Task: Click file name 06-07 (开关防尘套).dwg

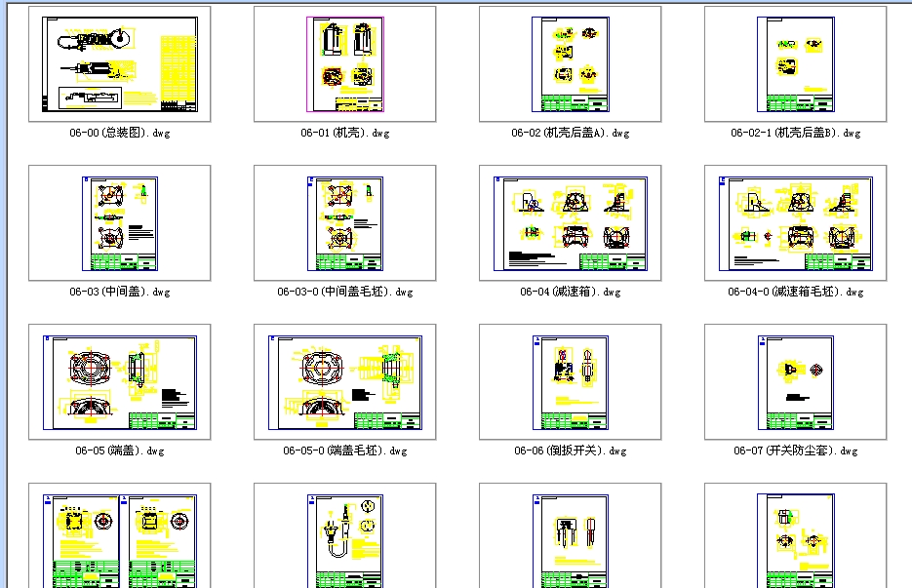Action: coord(796,451)
